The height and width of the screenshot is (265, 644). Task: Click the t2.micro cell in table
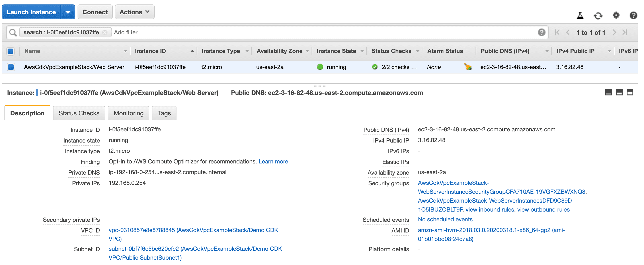point(212,67)
